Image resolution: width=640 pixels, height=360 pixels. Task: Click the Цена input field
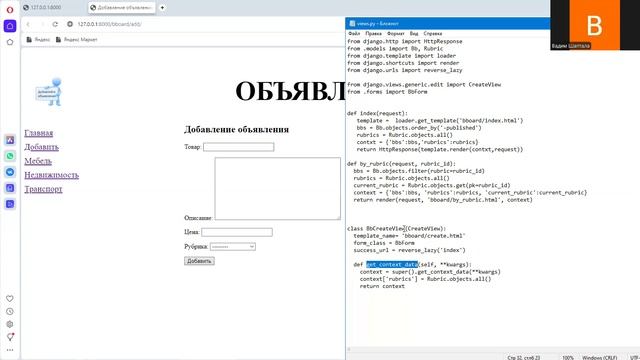pyautogui.click(x=237, y=232)
